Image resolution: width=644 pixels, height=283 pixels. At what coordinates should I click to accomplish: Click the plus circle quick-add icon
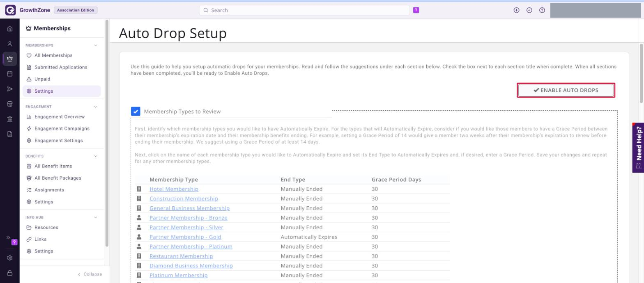click(517, 10)
